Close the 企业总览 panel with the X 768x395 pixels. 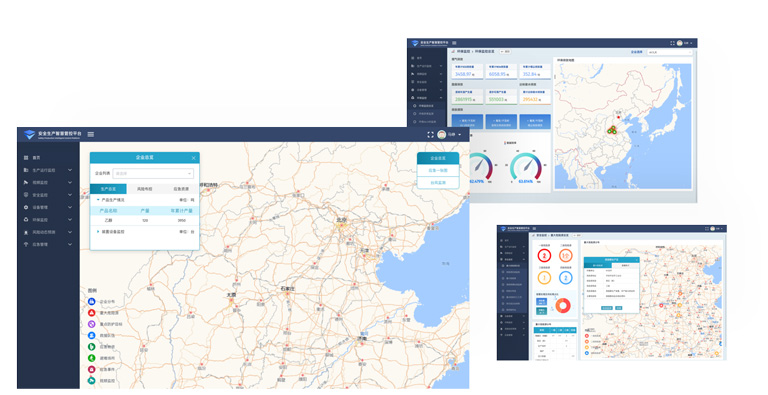click(x=193, y=158)
